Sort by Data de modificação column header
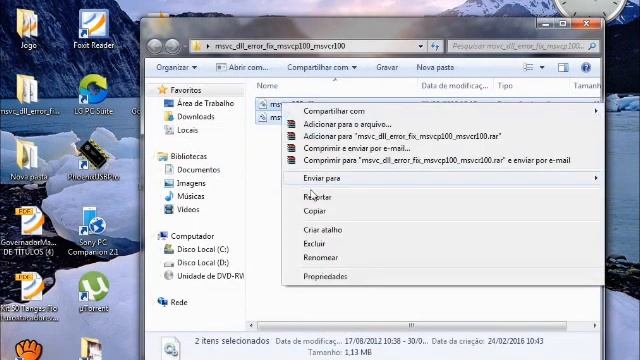This screenshot has width=640, height=360. [455, 86]
